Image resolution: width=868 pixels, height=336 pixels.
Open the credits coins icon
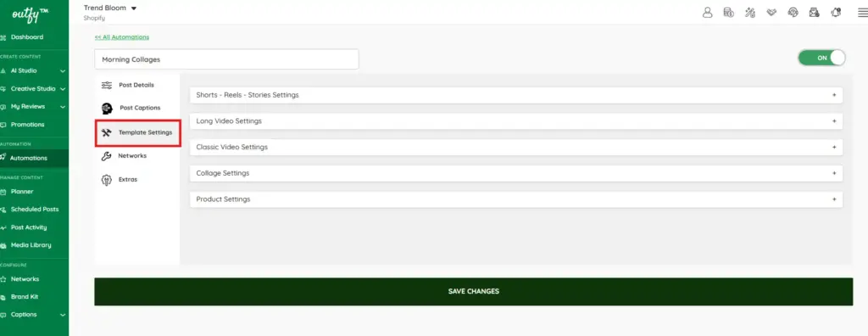click(728, 12)
